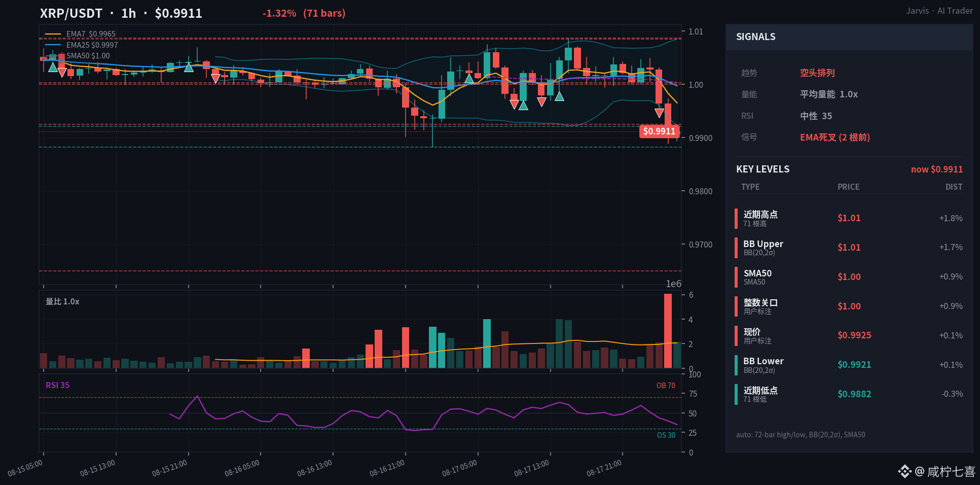
Task: Click the +1.8% distance value
Action: [951, 218]
